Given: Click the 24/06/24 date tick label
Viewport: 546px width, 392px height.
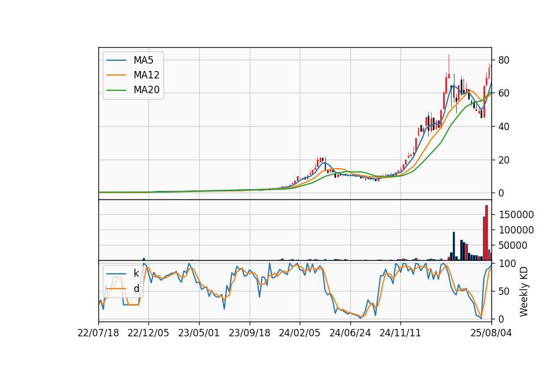Looking at the screenshot, I should click(350, 333).
